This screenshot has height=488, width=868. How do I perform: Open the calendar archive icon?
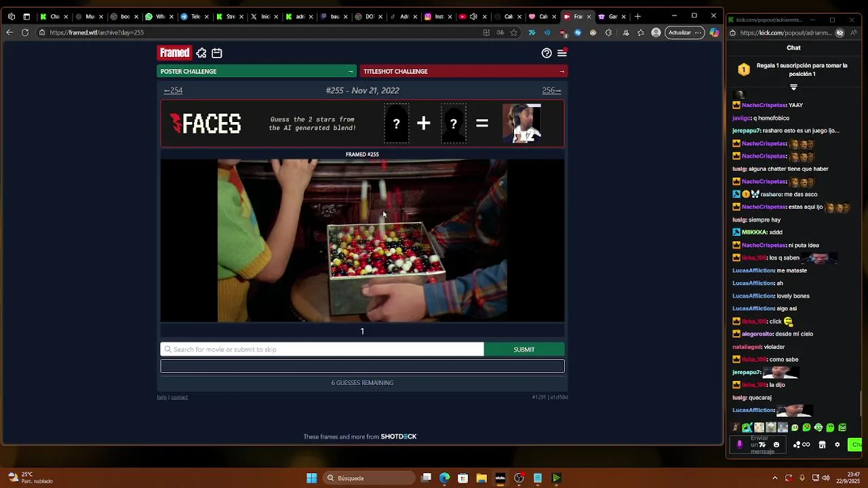[217, 53]
